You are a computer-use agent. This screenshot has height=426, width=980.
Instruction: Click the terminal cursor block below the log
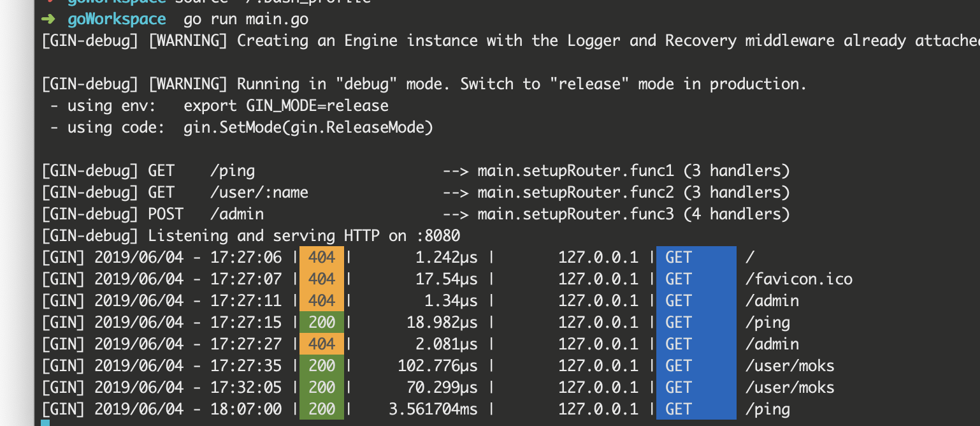(x=45, y=422)
